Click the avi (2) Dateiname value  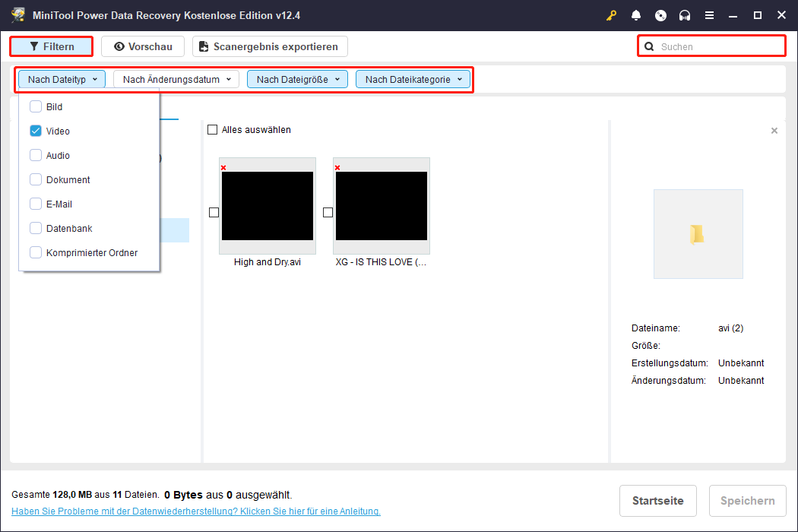point(731,328)
